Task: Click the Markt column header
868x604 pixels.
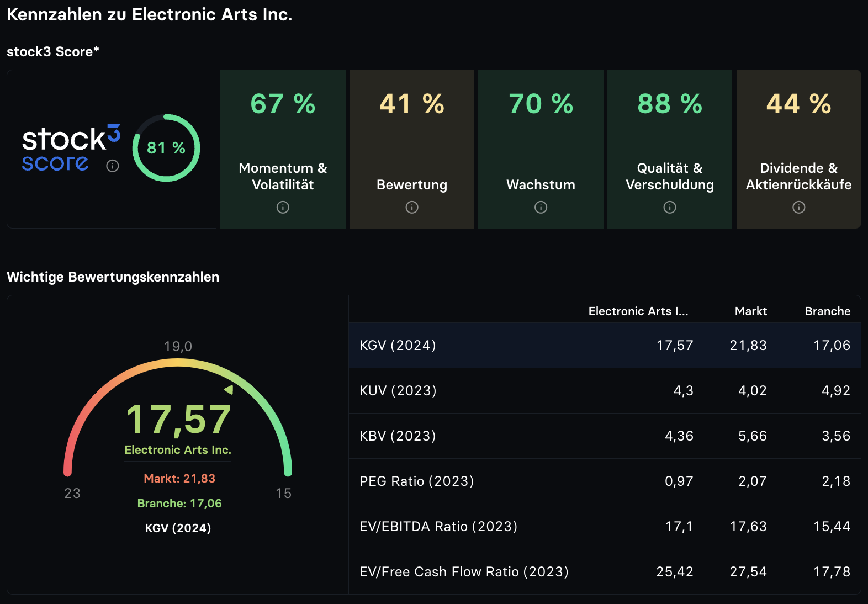Action: click(x=751, y=311)
